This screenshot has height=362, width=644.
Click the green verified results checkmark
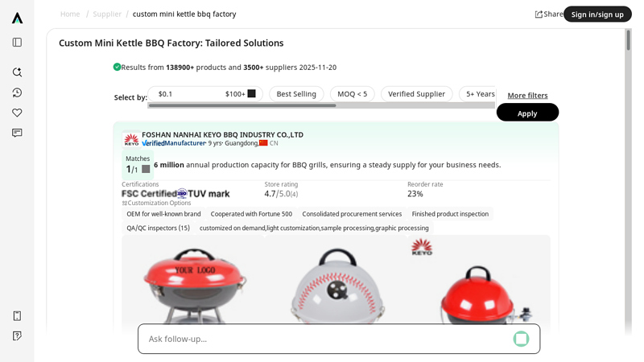[117, 67]
